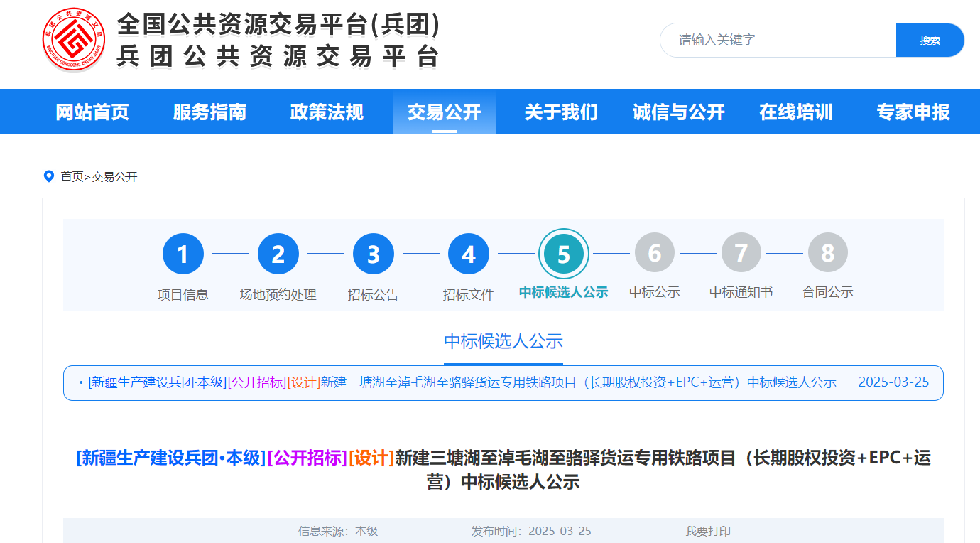Open 网站首页 in the navigation bar
This screenshot has height=543, width=980.
coord(92,112)
